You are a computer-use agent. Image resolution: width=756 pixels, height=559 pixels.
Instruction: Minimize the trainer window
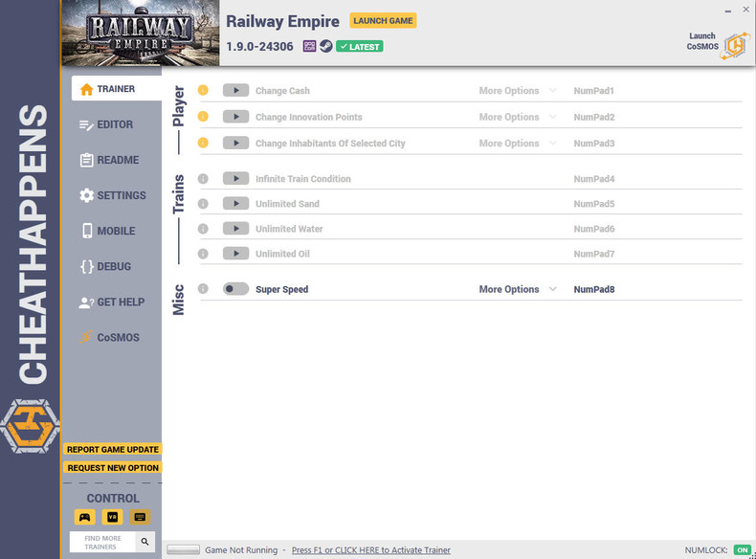[727, 11]
